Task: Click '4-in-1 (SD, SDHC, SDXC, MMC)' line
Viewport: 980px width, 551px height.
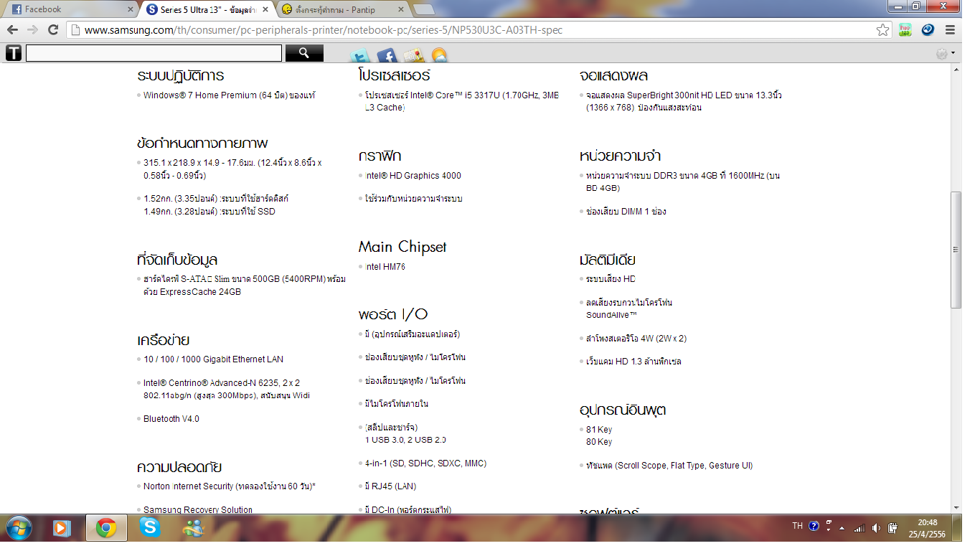Action: (x=425, y=463)
